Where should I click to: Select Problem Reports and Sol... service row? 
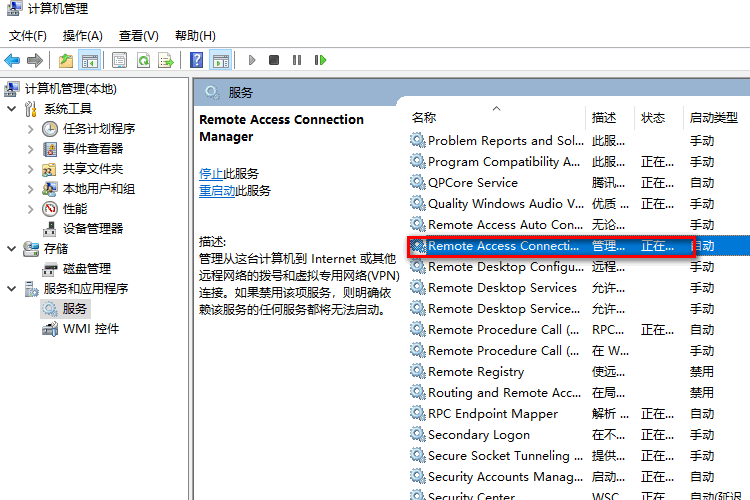[x=579, y=141]
